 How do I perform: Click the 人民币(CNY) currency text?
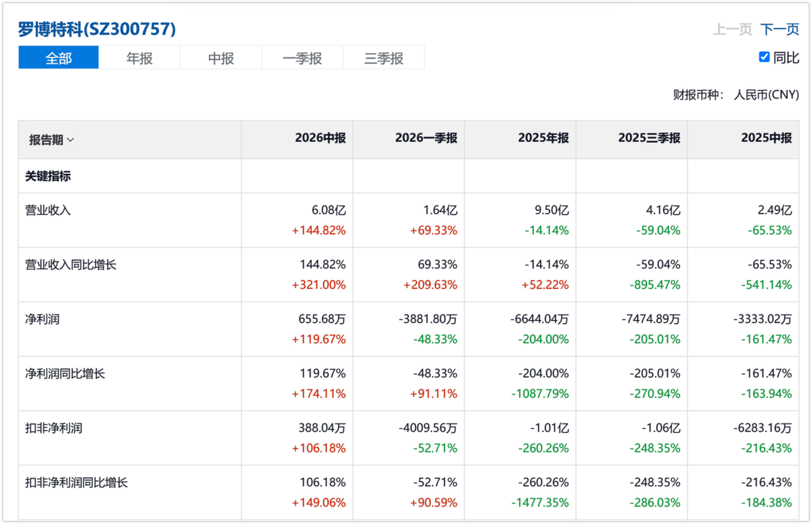767,95
